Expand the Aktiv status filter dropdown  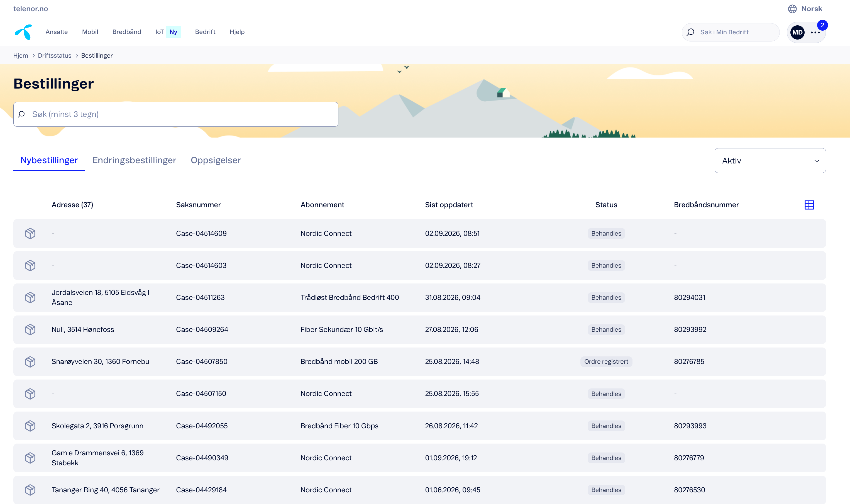pos(770,161)
